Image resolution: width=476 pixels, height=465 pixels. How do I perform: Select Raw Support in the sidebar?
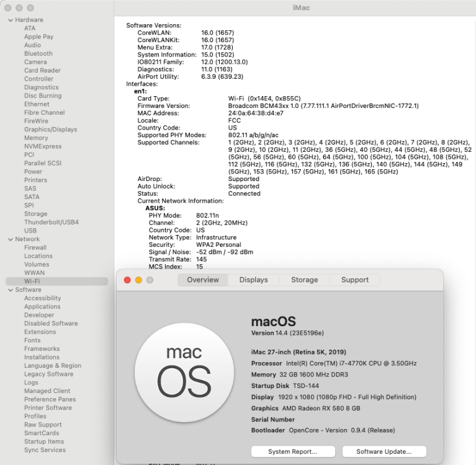(43, 425)
